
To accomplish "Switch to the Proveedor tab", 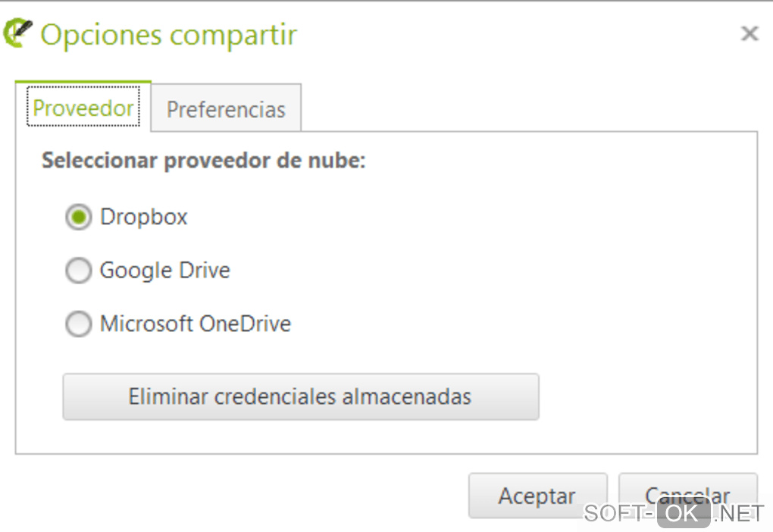I will point(83,108).
